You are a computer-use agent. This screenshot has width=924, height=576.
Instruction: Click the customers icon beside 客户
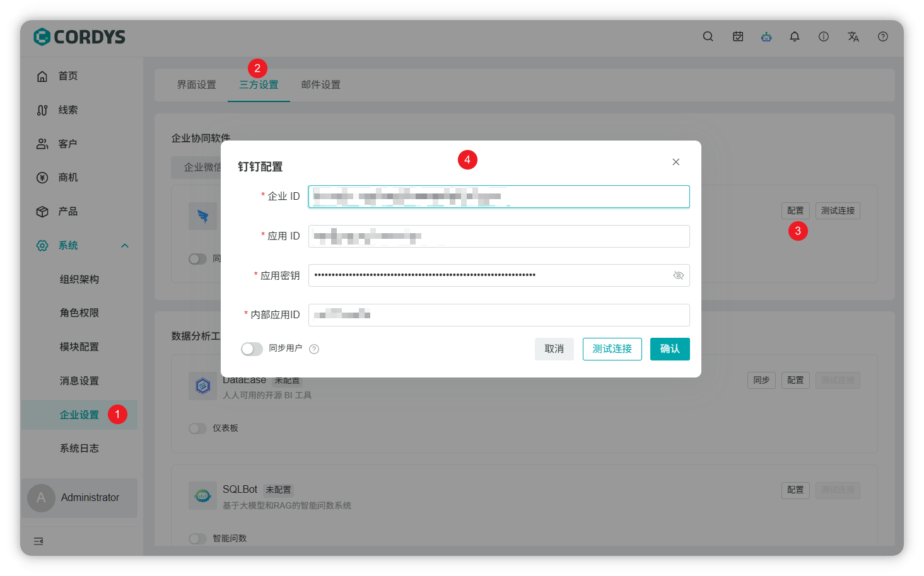pyautogui.click(x=42, y=144)
